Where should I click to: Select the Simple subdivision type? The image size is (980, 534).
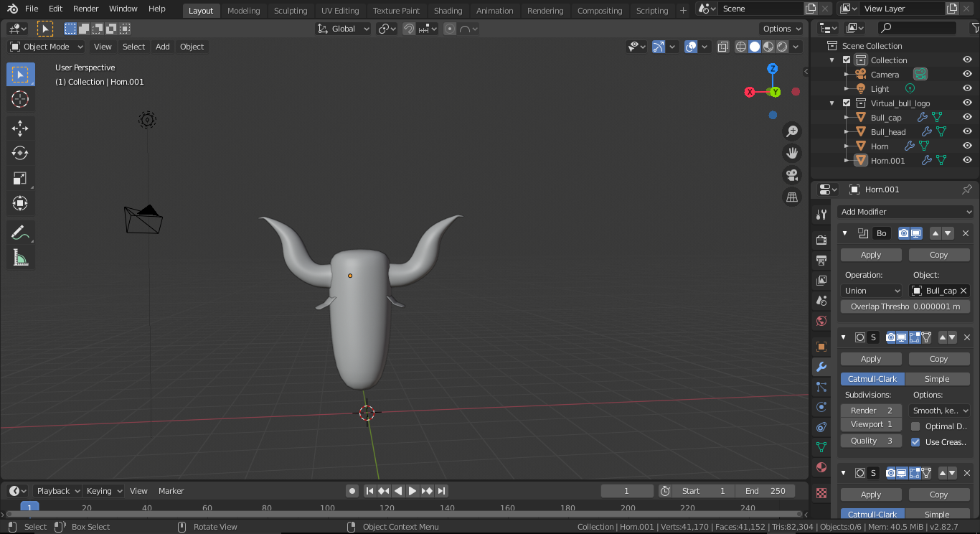(937, 379)
